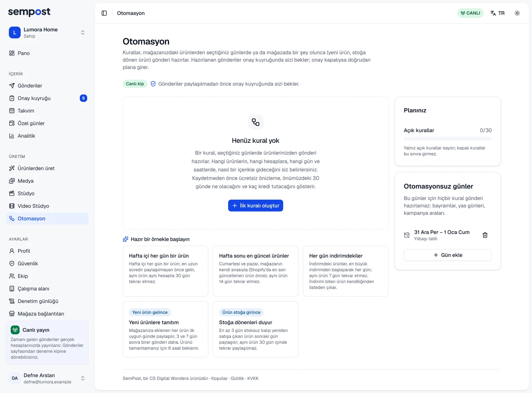
Task: Toggle the sidebar panel icon
Action: (x=104, y=13)
